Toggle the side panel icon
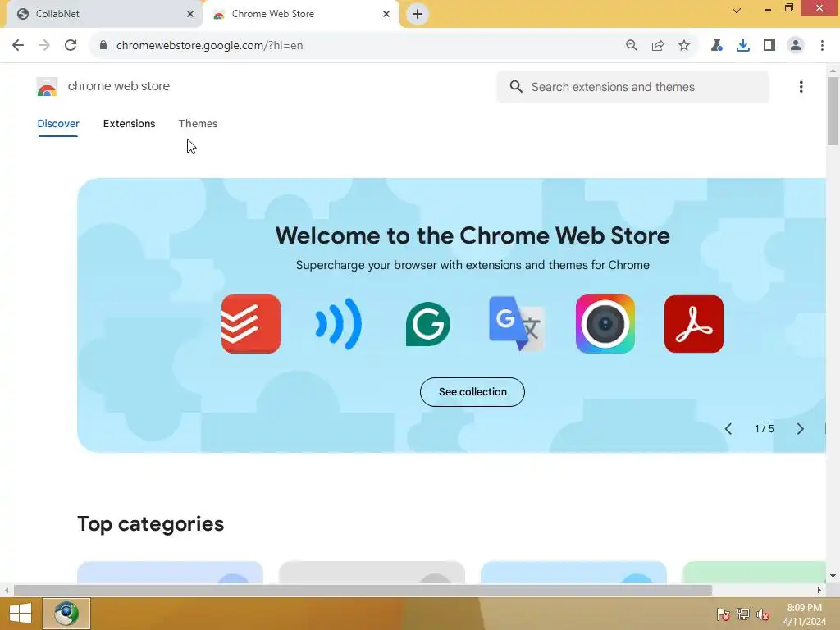Screen dimensions: 840x630 (x=769, y=46)
